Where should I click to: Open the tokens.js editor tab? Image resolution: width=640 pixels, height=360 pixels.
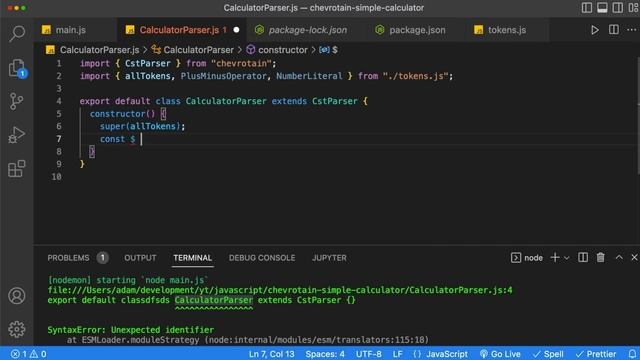(x=507, y=30)
